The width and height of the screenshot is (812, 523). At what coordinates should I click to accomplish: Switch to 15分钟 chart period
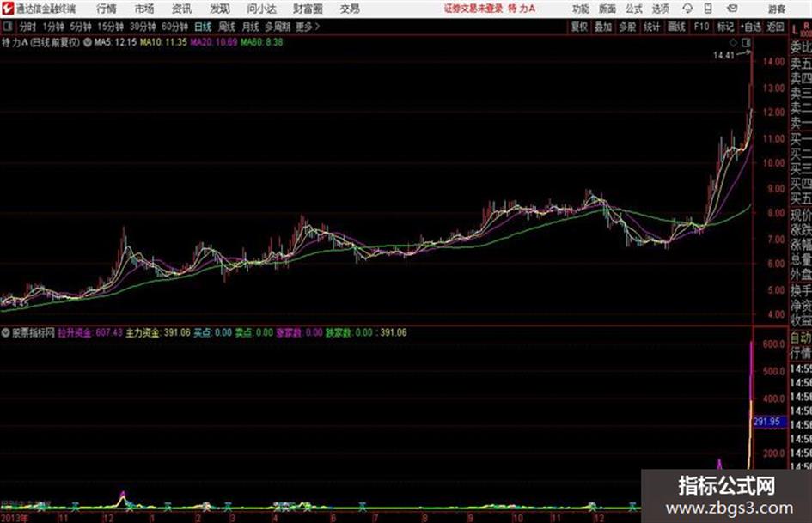(x=110, y=27)
